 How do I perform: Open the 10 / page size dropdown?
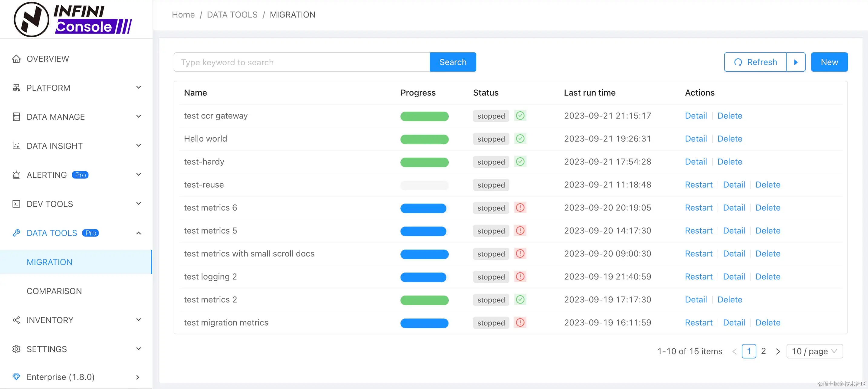[814, 351]
